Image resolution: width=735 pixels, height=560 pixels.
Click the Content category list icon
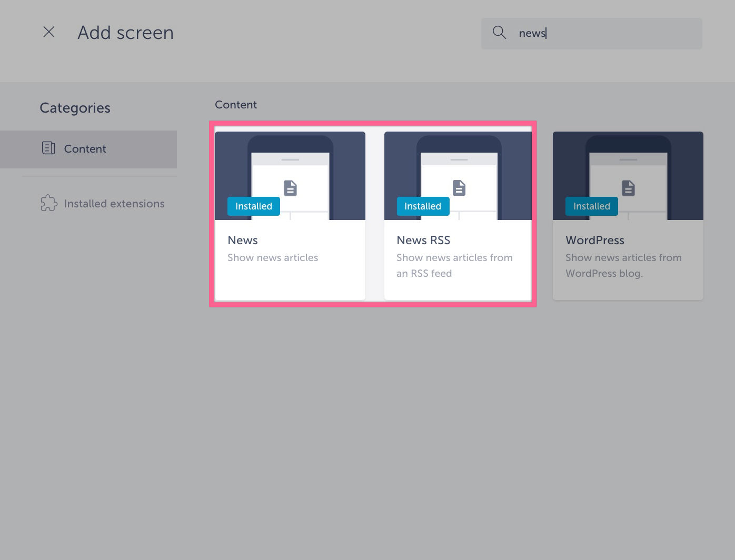pyautogui.click(x=48, y=148)
